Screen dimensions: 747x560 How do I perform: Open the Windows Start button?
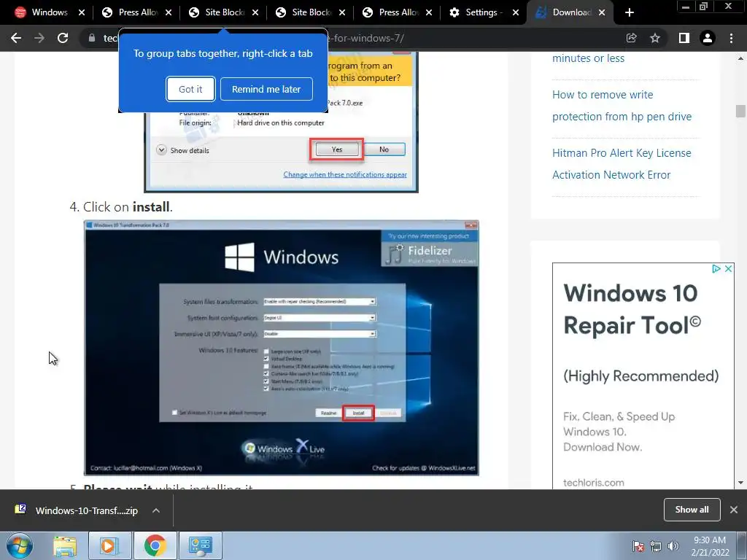[x=20, y=545]
